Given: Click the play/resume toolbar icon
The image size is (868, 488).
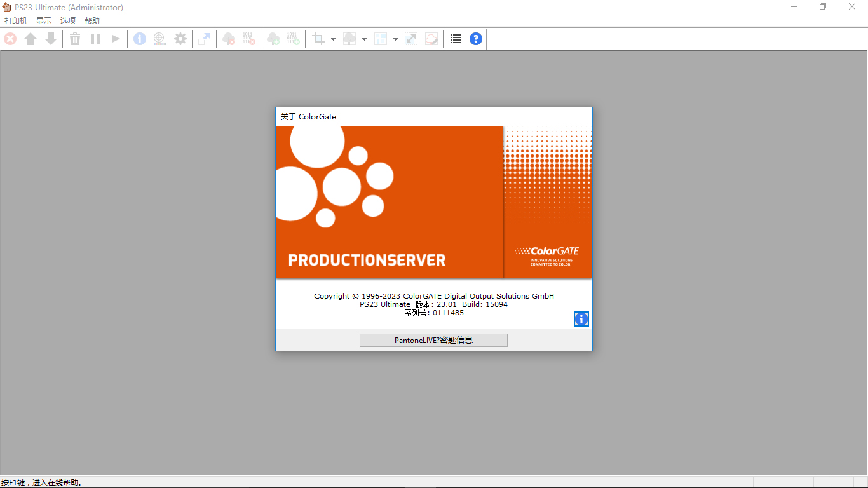Looking at the screenshot, I should [x=116, y=39].
